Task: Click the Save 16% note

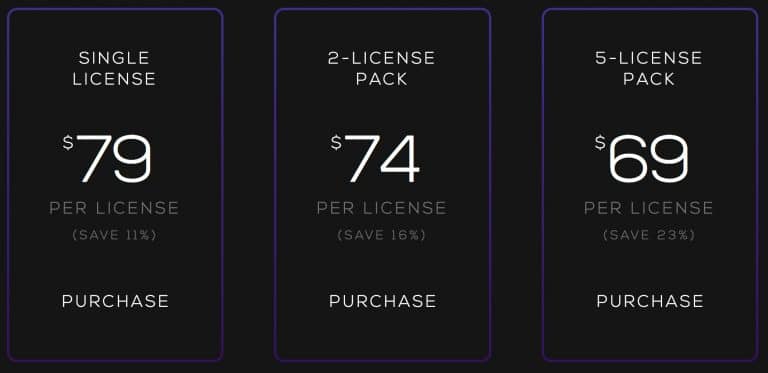Action: [x=382, y=235]
